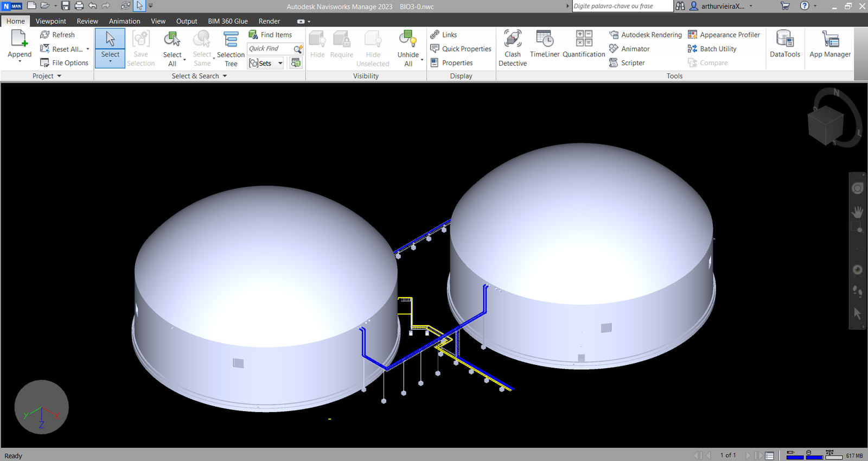The image size is (868, 461).
Task: Open the Unhide All dropdown arrow
Action: click(422, 59)
